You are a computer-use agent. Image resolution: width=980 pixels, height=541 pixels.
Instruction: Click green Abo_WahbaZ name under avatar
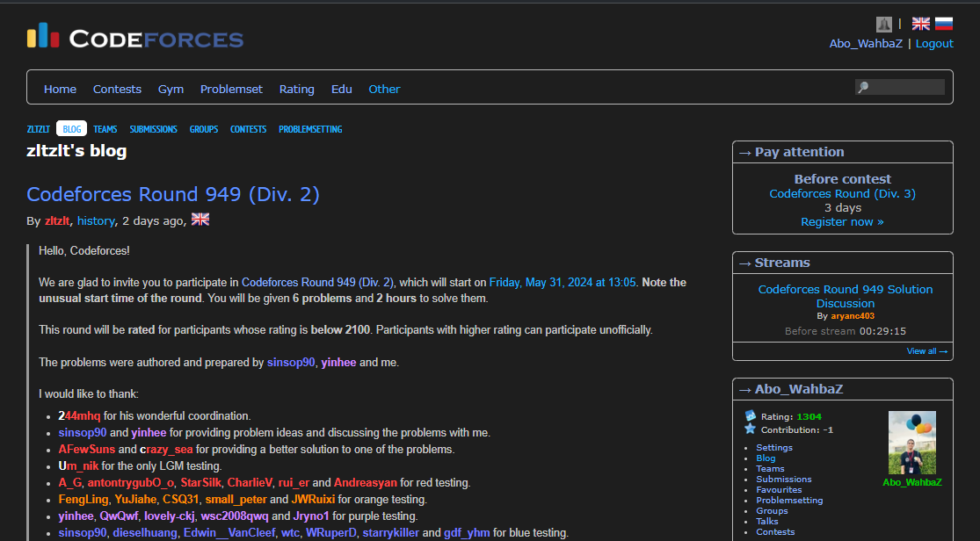911,482
